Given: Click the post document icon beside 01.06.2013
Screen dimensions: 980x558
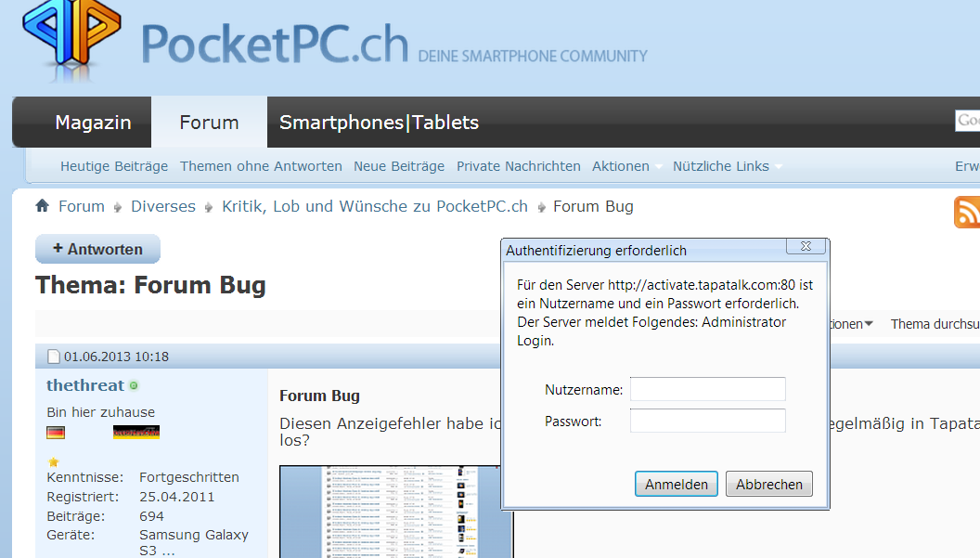Looking at the screenshot, I should [x=54, y=357].
